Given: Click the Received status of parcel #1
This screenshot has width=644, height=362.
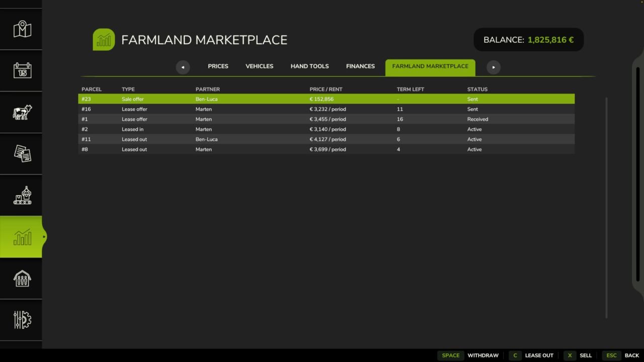Looking at the screenshot, I should click(477, 119).
